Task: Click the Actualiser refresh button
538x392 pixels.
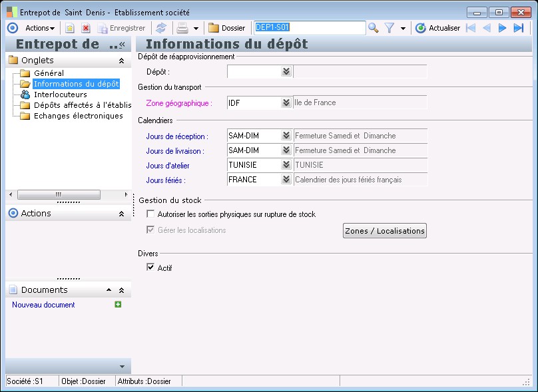Action: pyautogui.click(x=437, y=28)
